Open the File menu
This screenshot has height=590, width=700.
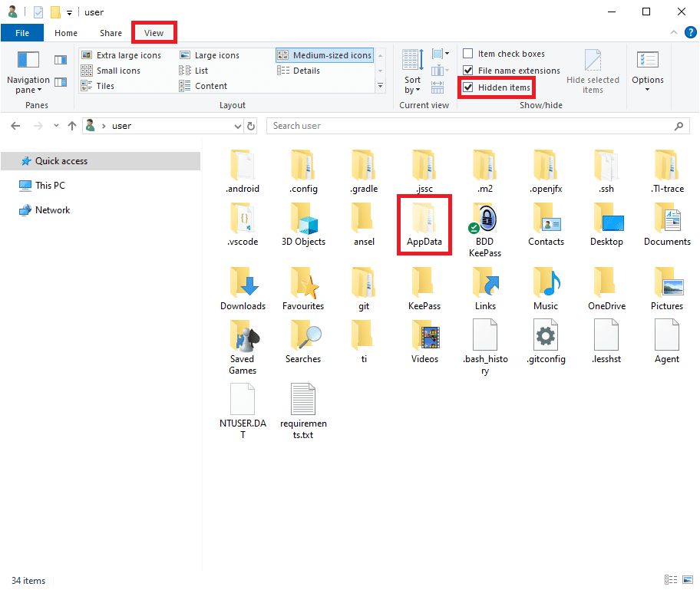(22, 33)
